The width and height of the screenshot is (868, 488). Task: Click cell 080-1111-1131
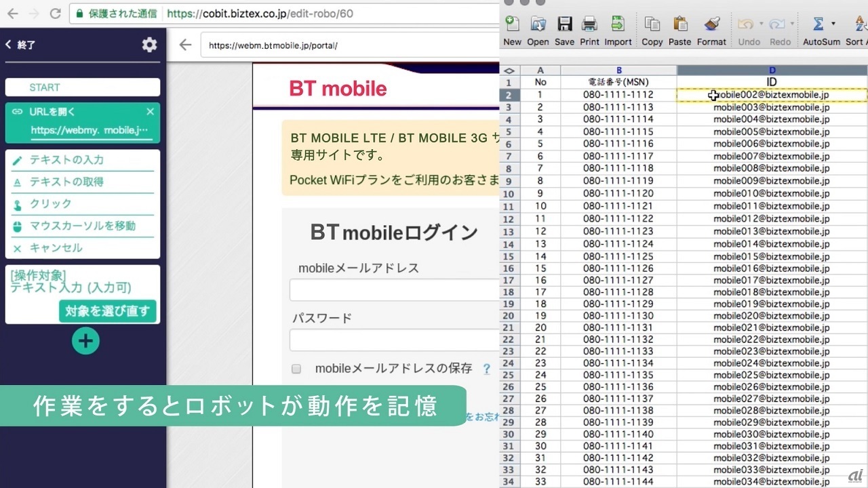tap(618, 328)
